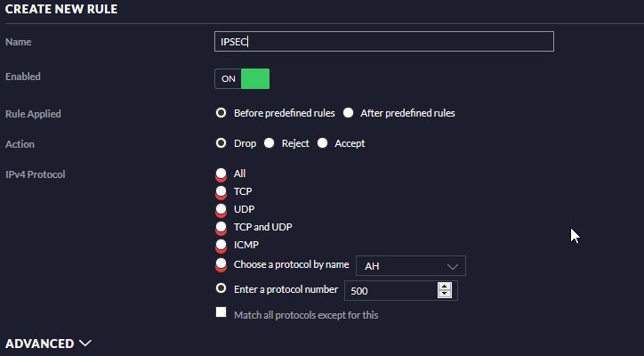Select the TCP protocol radio button
The width and height of the screenshot is (644, 356).
[x=221, y=191]
